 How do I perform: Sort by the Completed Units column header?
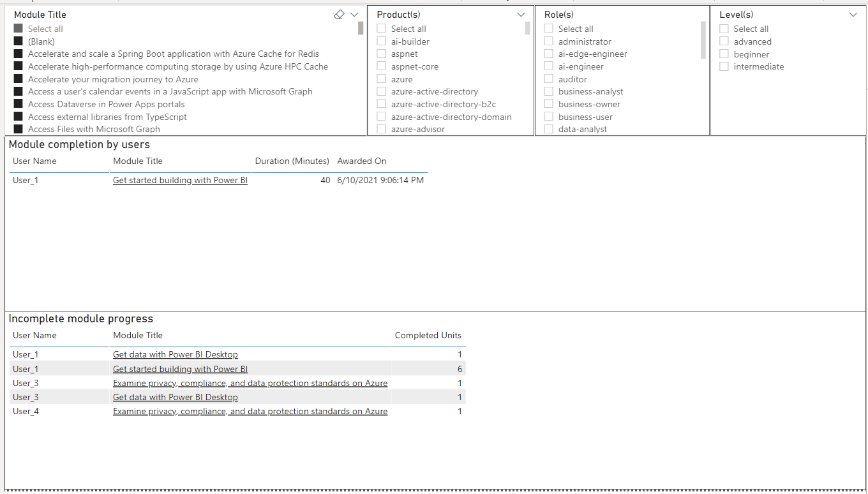pyautogui.click(x=428, y=335)
